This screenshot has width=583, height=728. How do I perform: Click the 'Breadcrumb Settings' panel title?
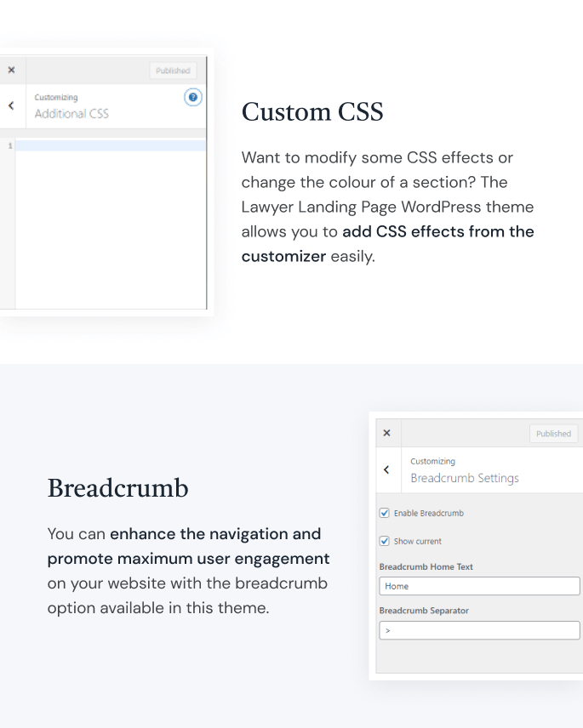465,478
